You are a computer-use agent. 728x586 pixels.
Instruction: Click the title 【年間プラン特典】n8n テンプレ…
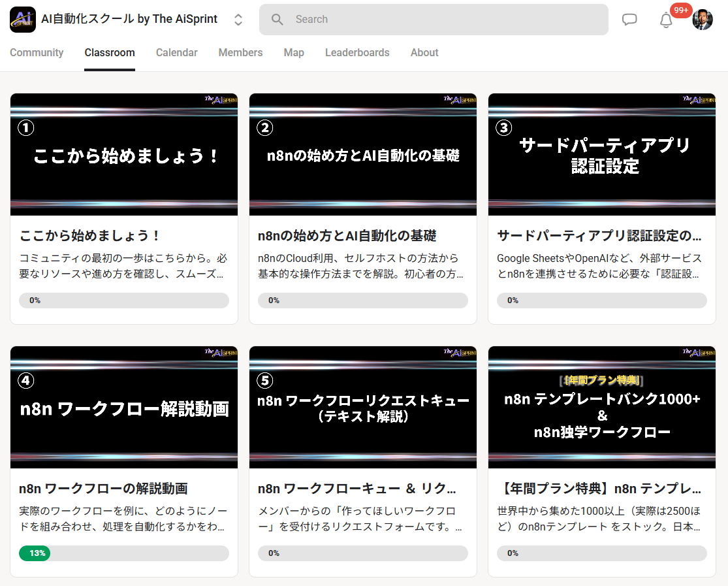tap(599, 489)
